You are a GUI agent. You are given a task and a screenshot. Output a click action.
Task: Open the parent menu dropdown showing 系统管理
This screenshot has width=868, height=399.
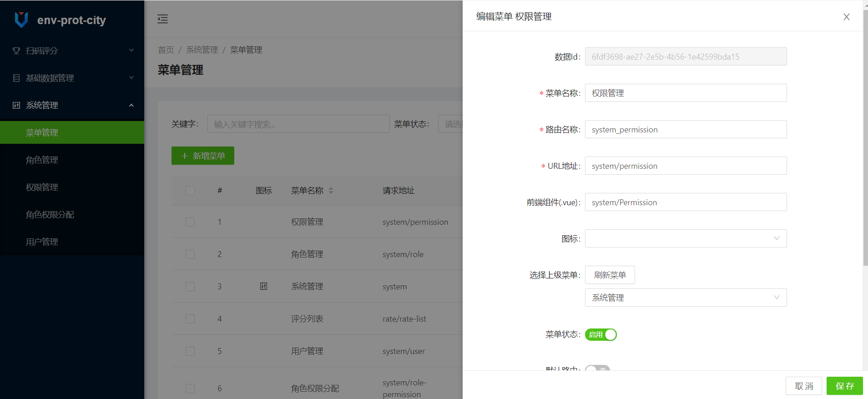(686, 298)
